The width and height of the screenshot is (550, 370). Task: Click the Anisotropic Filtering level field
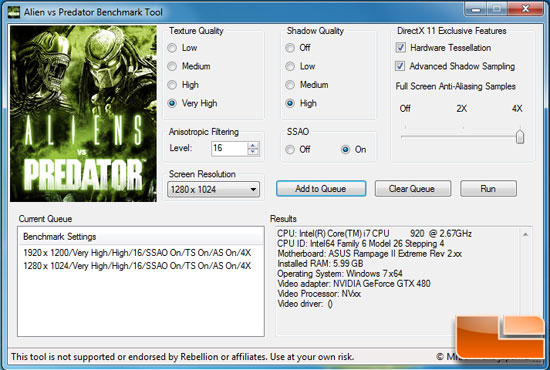pos(229,148)
